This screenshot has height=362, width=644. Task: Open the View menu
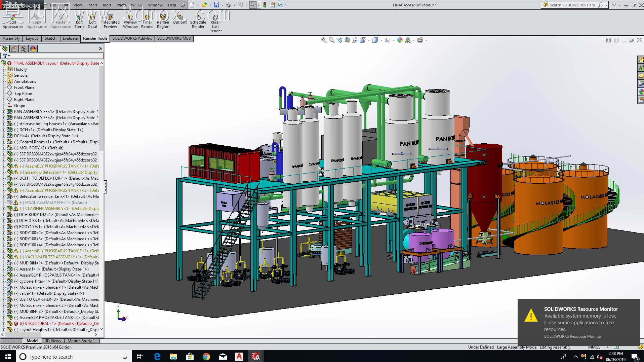coord(78,5)
